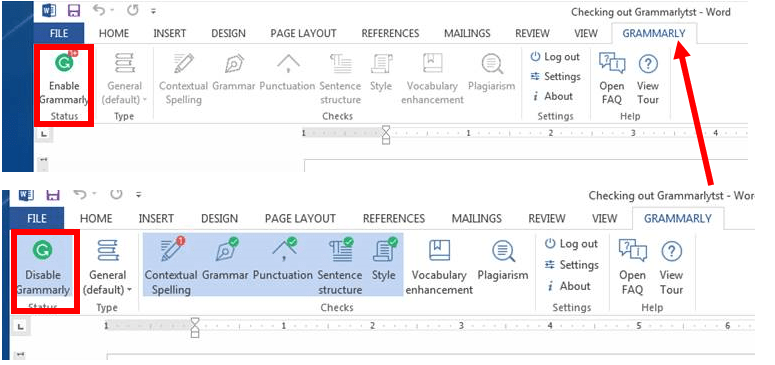Select GRAMMARLY tab in bottom window
Screen dimensions: 775x365
tap(678, 218)
